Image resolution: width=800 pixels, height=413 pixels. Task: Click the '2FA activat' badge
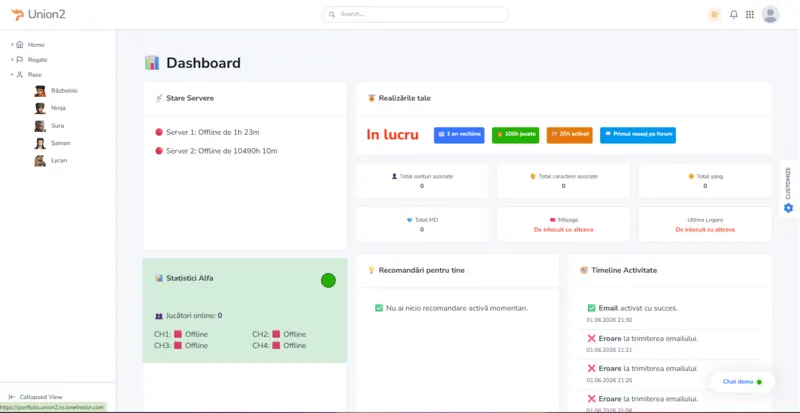569,135
